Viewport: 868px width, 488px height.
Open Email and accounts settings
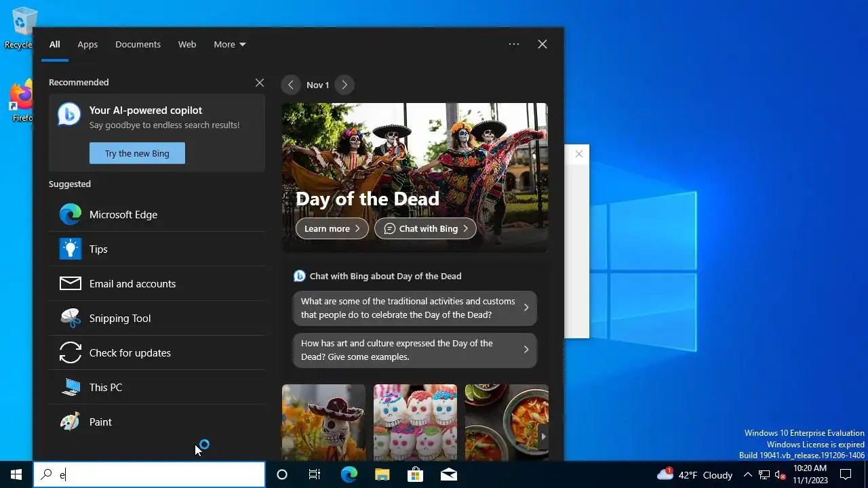tap(157, 283)
